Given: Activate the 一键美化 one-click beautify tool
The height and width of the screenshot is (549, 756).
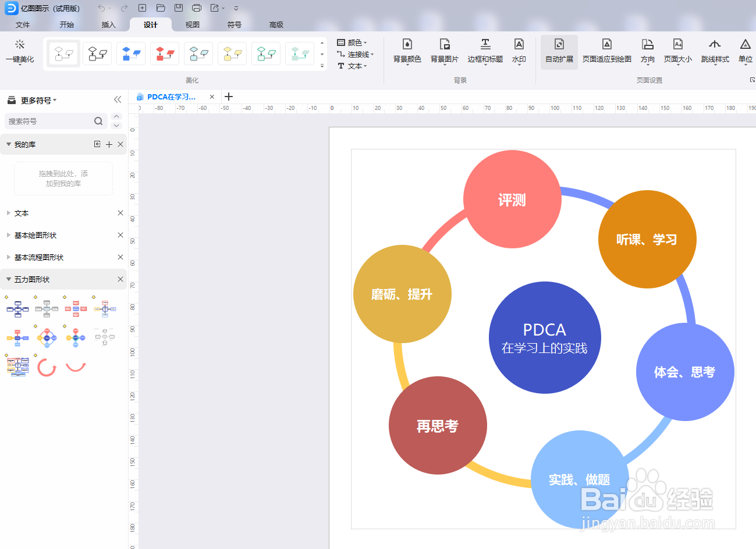Looking at the screenshot, I should pyautogui.click(x=20, y=52).
